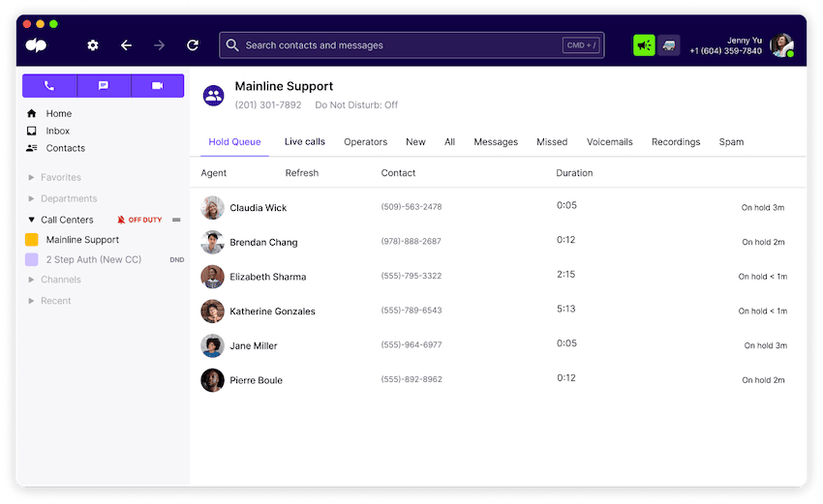This screenshot has width=823, height=504.
Task: Expand the Departments section
Action: (x=31, y=198)
